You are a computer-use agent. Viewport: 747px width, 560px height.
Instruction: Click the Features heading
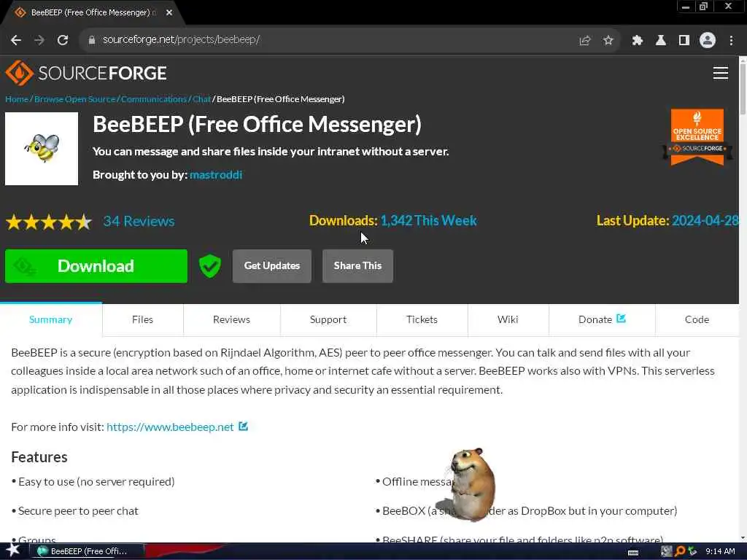pos(39,457)
